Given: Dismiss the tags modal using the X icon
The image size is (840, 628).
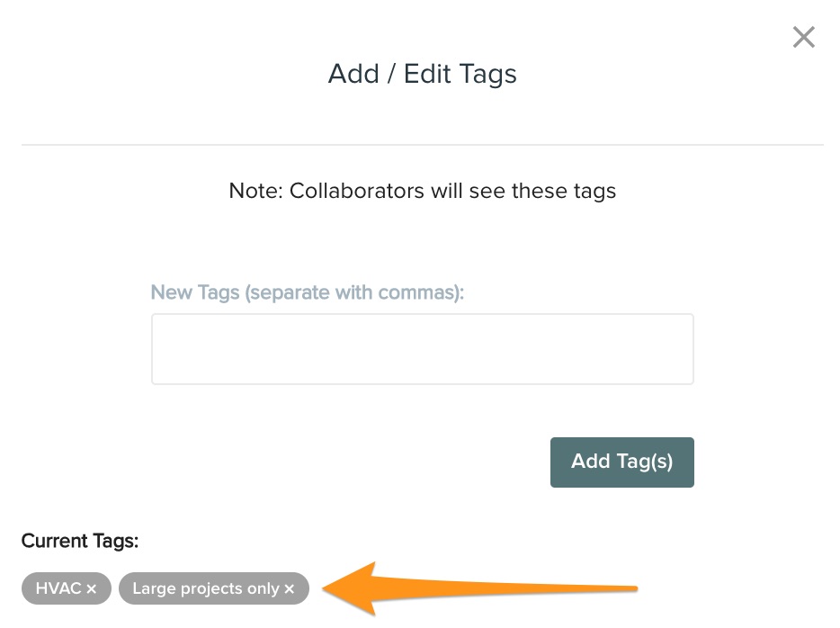Looking at the screenshot, I should tap(803, 37).
